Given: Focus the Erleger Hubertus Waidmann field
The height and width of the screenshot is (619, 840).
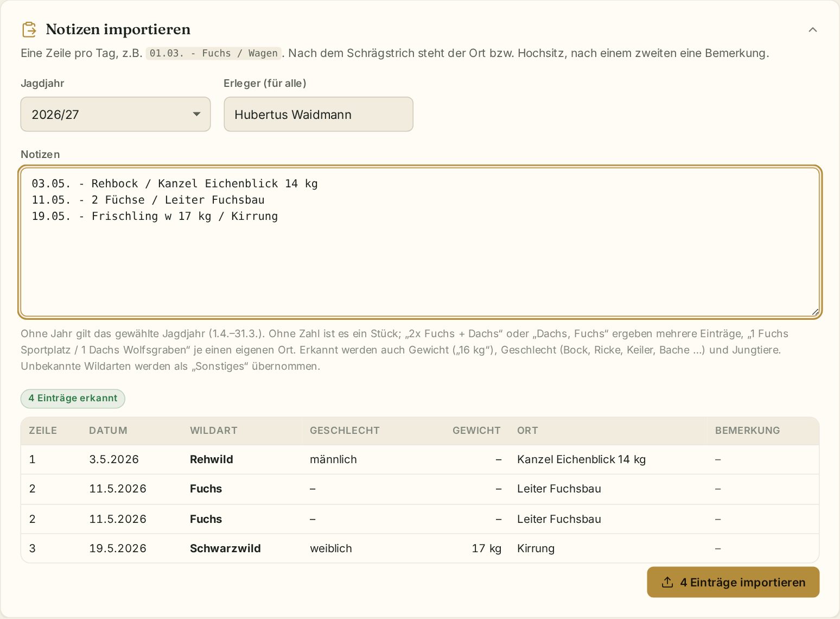Looking at the screenshot, I should point(319,114).
